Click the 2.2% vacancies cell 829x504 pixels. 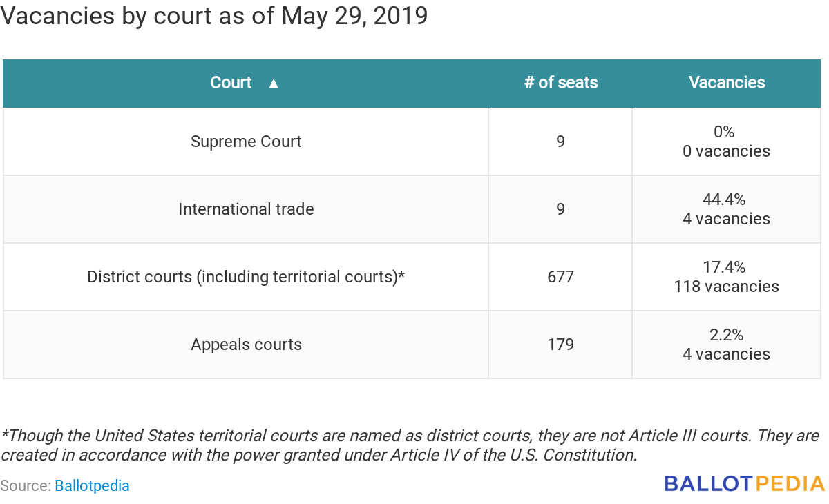[727, 345]
